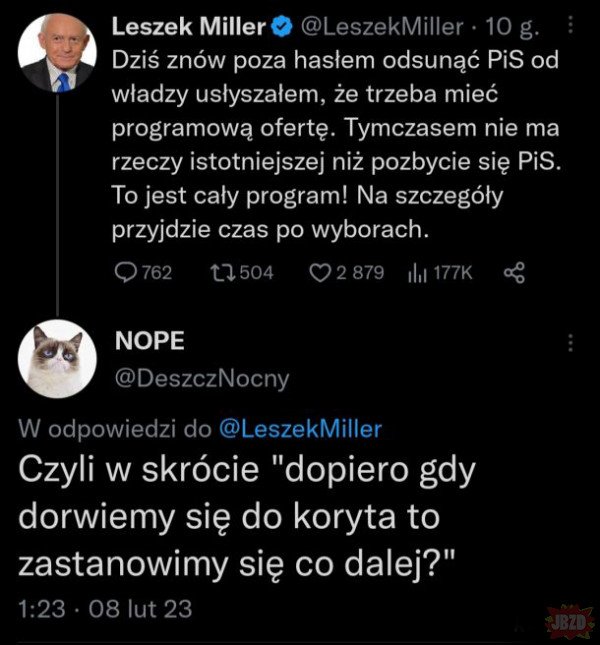Click the NOPE display name
Screen dimensions: 600x645
pos(151,341)
